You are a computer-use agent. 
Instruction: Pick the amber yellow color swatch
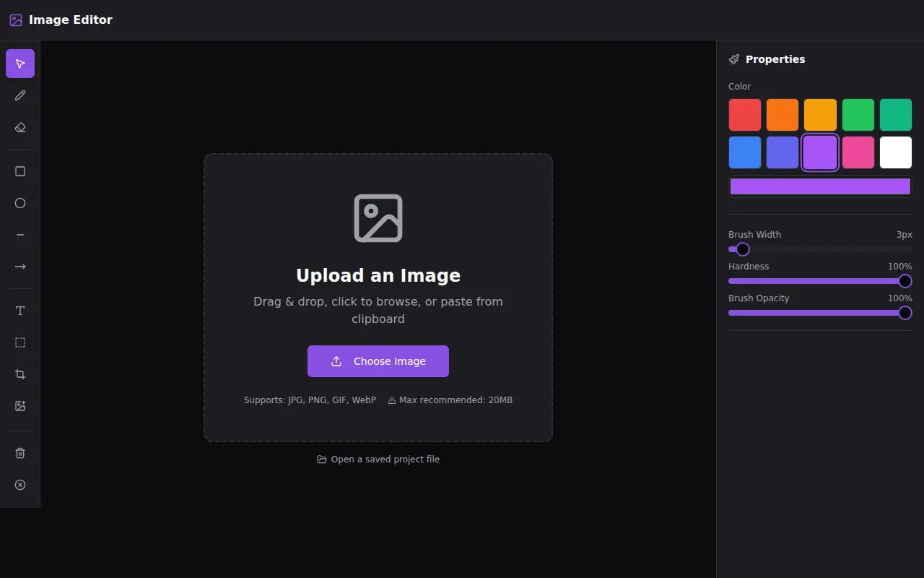820,115
